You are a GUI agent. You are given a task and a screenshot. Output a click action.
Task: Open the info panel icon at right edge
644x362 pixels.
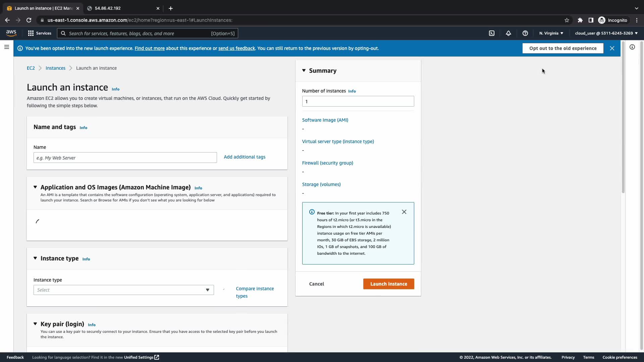pos(632,47)
